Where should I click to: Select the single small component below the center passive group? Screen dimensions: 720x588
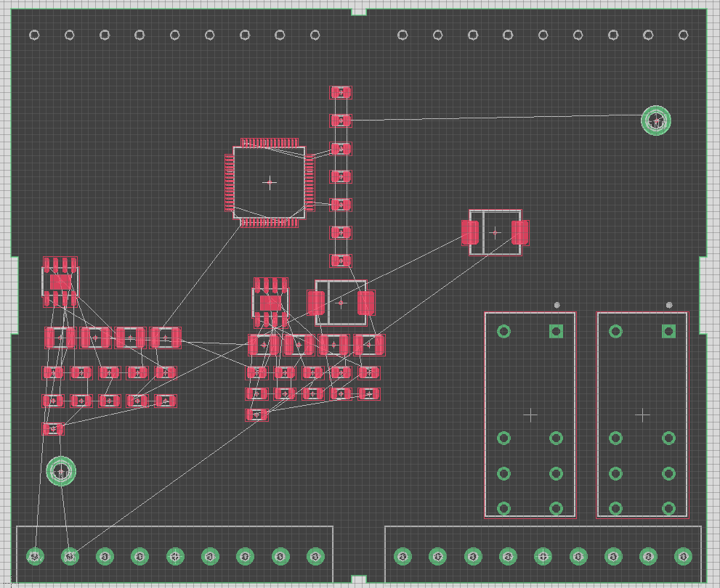(256, 415)
